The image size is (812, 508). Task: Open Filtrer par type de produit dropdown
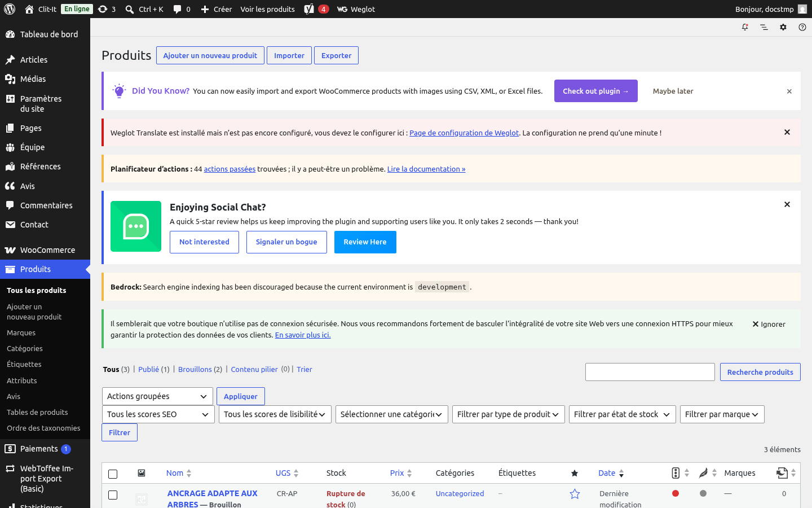point(509,414)
